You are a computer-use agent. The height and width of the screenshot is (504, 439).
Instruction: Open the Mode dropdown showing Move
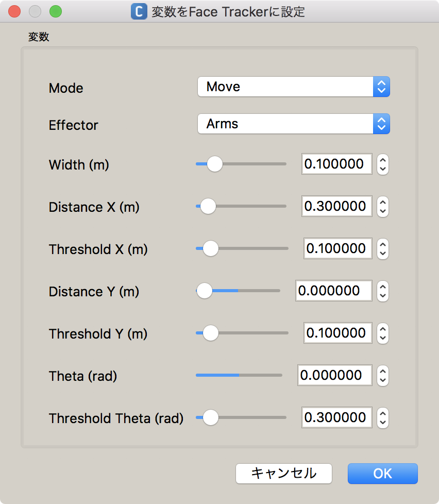293,87
